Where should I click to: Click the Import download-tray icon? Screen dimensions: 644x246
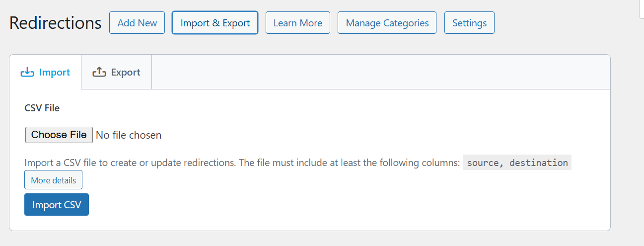[x=27, y=73]
